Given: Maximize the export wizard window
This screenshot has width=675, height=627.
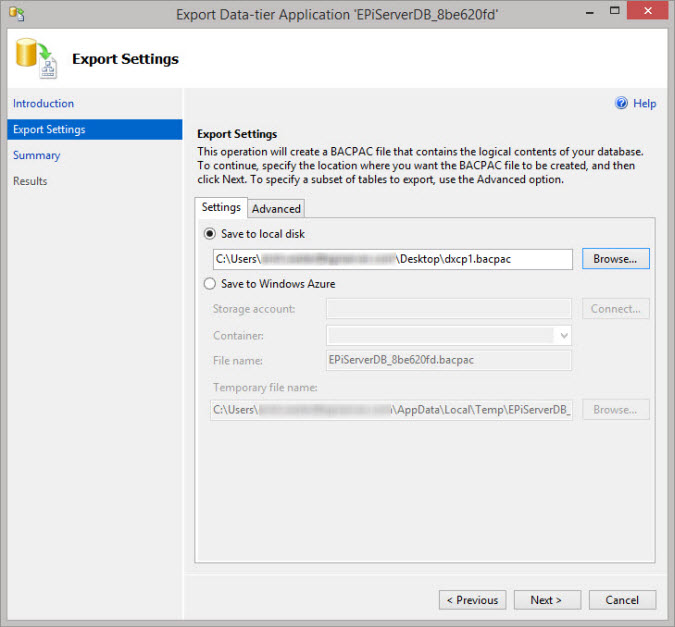Looking at the screenshot, I should tap(614, 11).
